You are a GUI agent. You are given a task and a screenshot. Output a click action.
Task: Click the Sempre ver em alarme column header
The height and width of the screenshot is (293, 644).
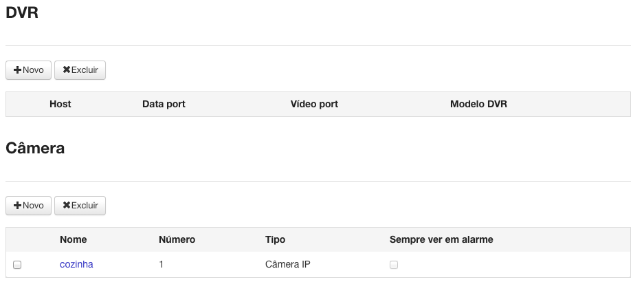(x=441, y=239)
